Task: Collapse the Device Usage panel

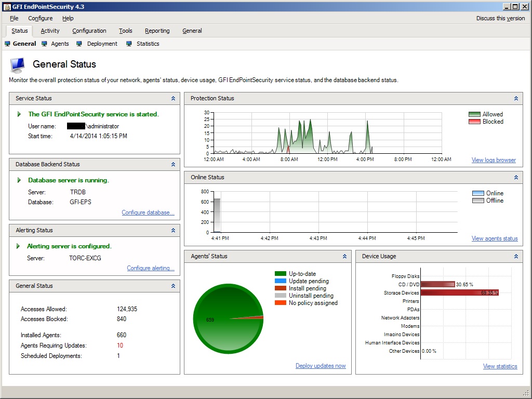Action: click(516, 256)
